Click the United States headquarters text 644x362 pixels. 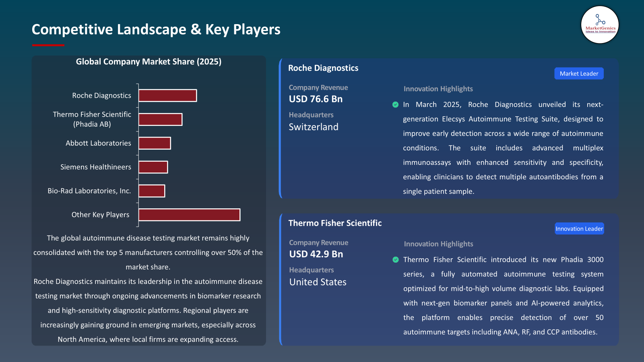(x=318, y=282)
